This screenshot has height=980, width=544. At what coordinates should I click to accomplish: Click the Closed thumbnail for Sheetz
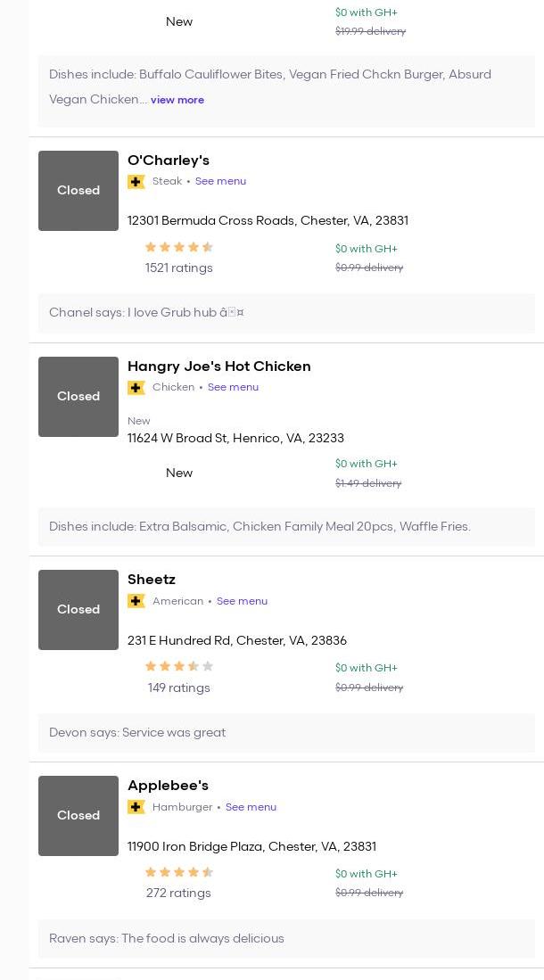pos(78,610)
